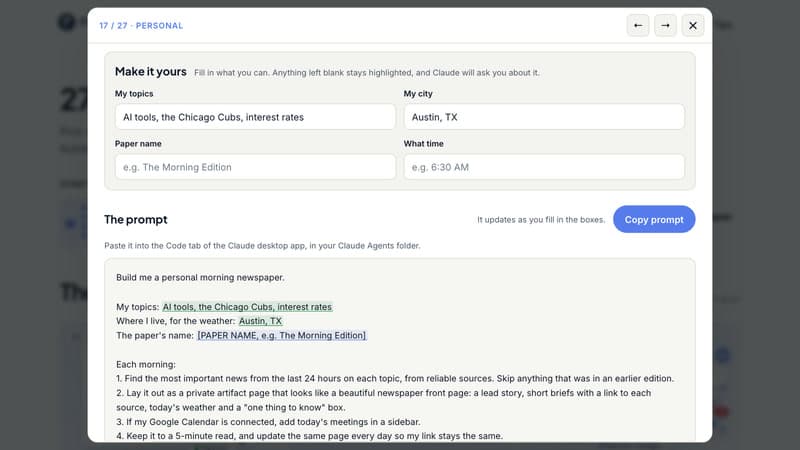Click the 'Each morning:' line
The width and height of the screenshot is (800, 450).
pyautogui.click(x=146, y=364)
